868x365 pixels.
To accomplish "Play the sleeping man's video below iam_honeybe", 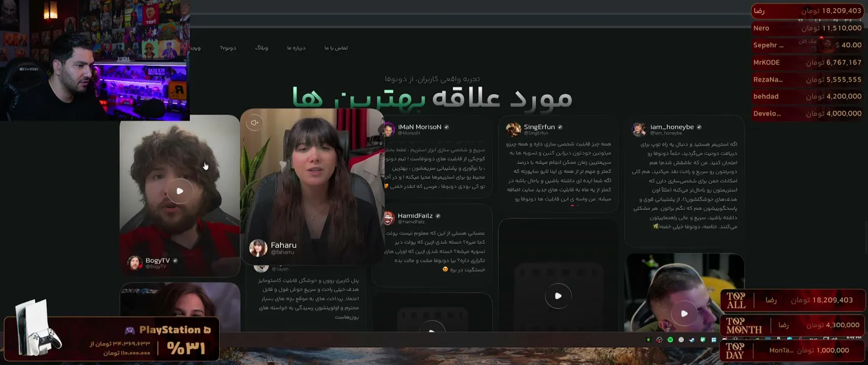I will 684,313.
